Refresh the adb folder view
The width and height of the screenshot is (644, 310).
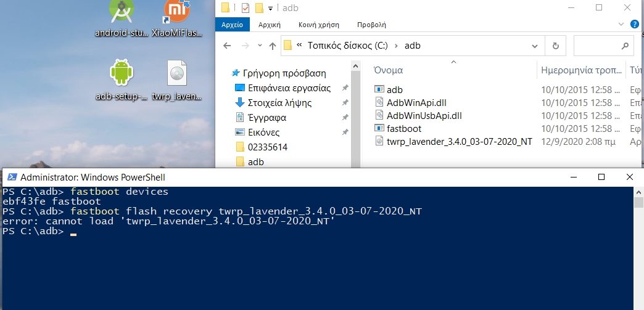[556, 46]
